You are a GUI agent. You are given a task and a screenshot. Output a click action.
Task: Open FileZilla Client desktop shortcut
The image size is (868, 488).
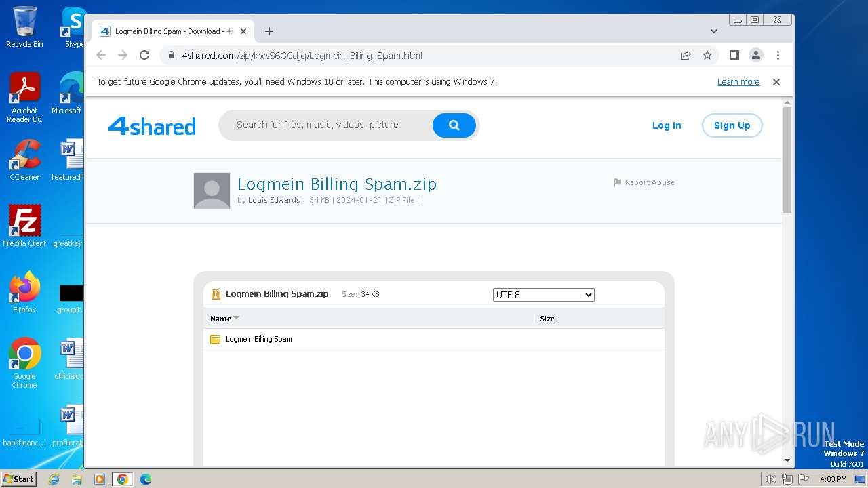tap(24, 226)
